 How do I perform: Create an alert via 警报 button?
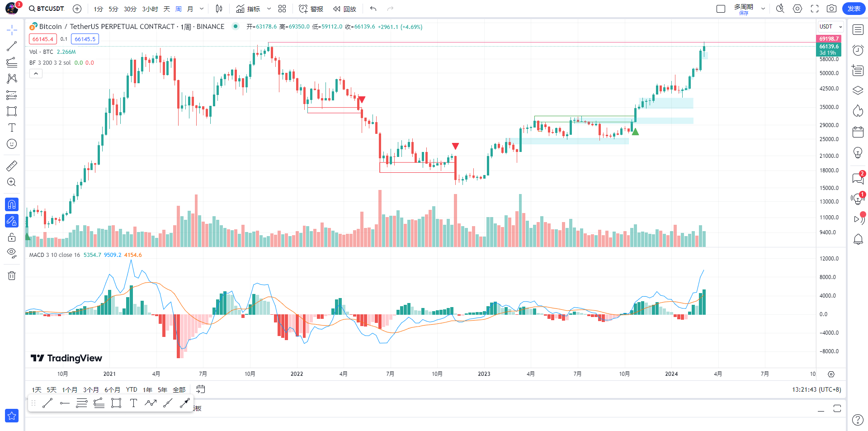tap(311, 9)
